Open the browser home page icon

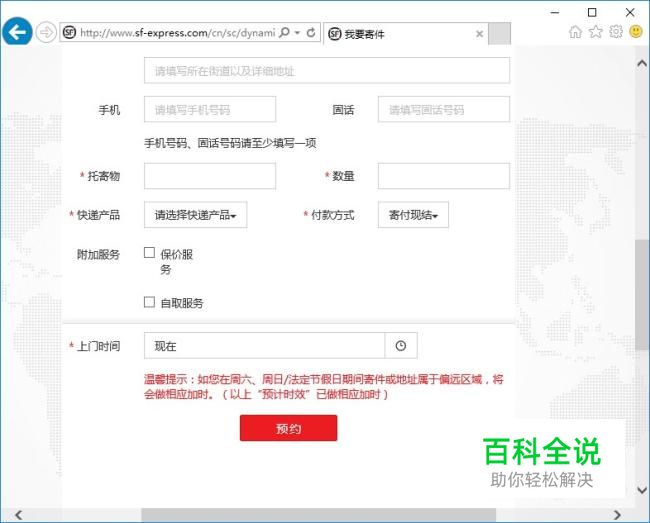click(x=575, y=31)
